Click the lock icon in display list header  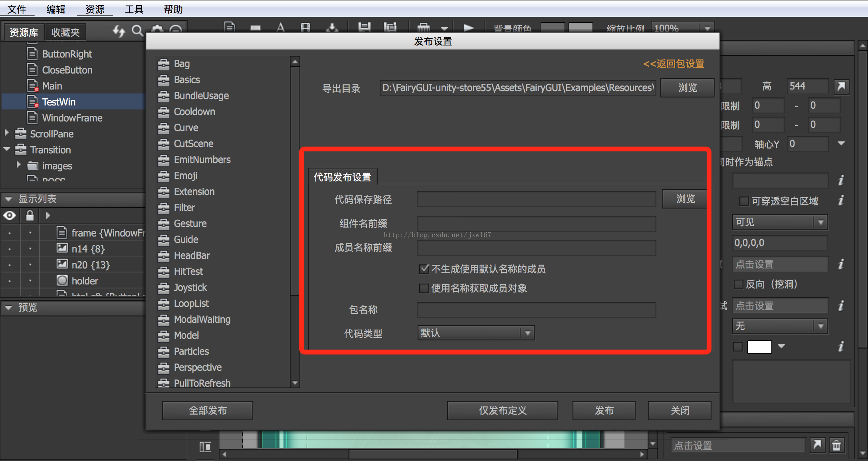30,216
